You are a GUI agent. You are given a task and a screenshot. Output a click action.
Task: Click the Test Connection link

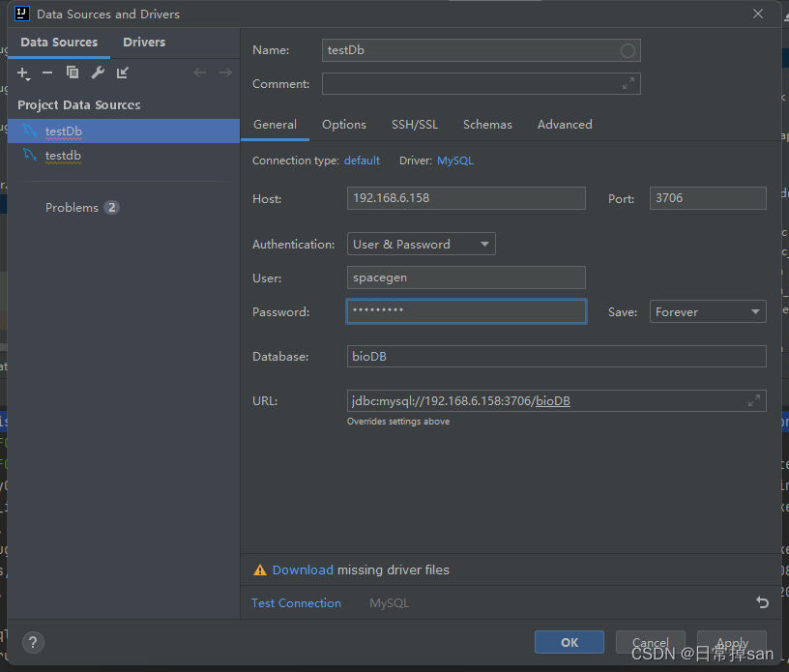(x=296, y=603)
